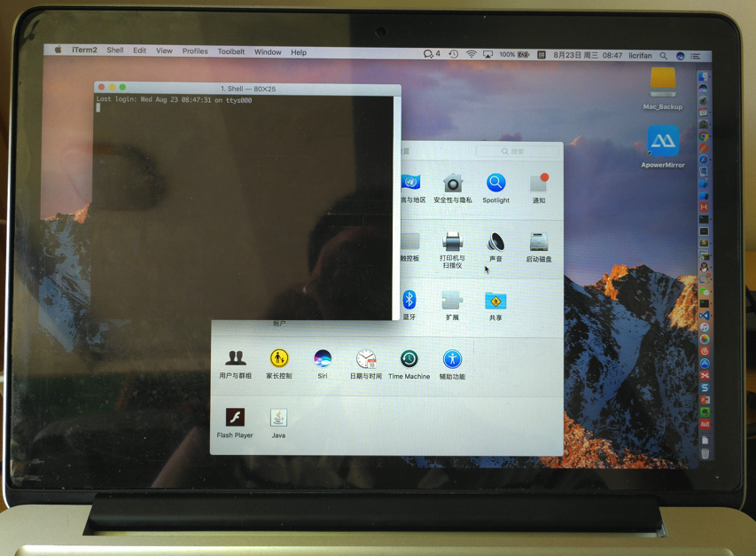Select the Mac_Backup drive on desktop

point(662,89)
